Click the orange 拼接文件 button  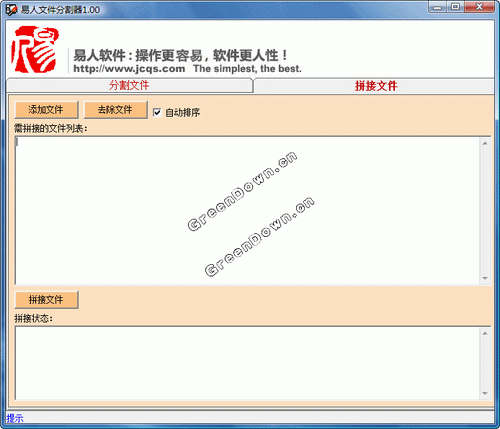pos(46,300)
